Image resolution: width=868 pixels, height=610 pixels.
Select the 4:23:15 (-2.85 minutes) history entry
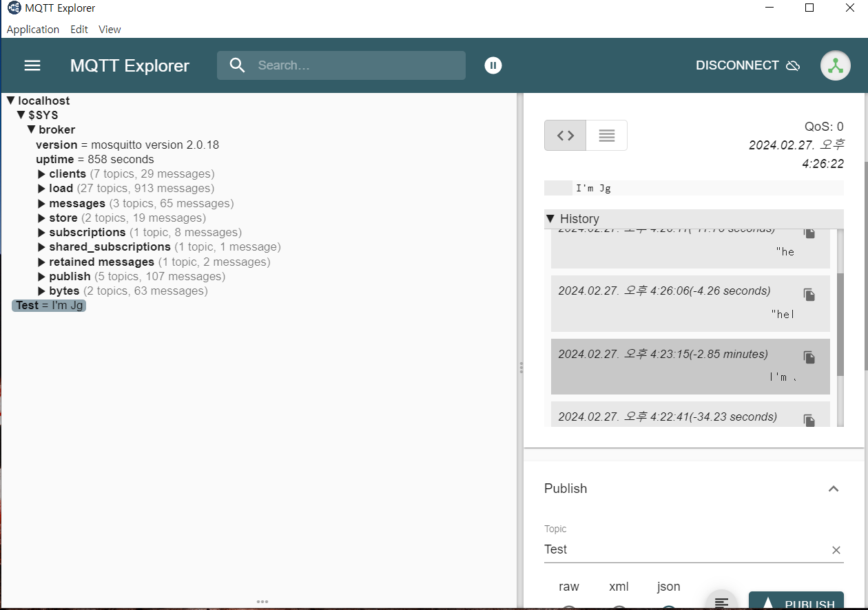690,366
